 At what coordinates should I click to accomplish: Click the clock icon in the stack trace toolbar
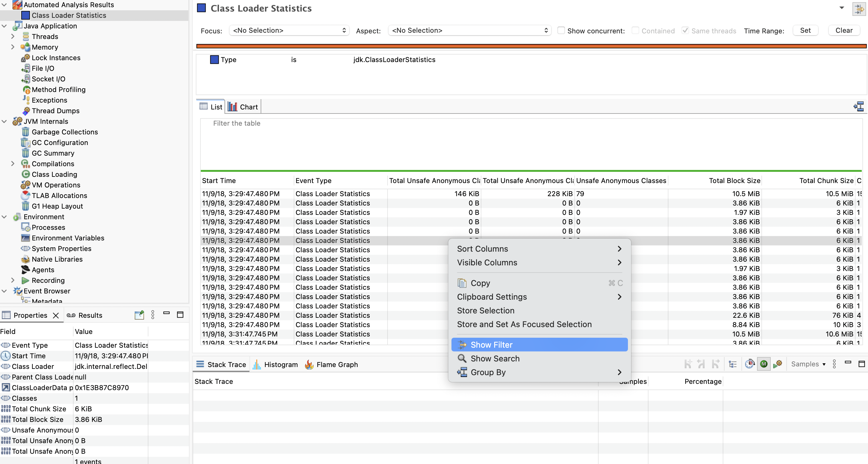pyautogui.click(x=750, y=364)
